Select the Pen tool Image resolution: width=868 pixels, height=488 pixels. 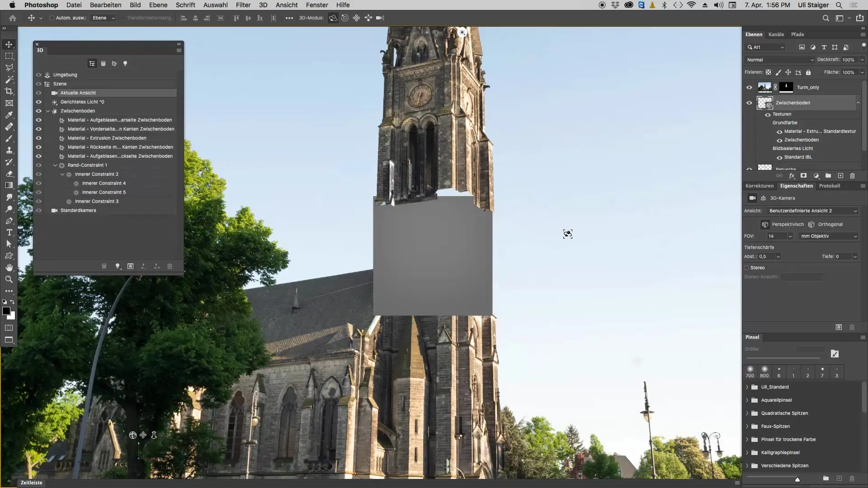click(9, 221)
